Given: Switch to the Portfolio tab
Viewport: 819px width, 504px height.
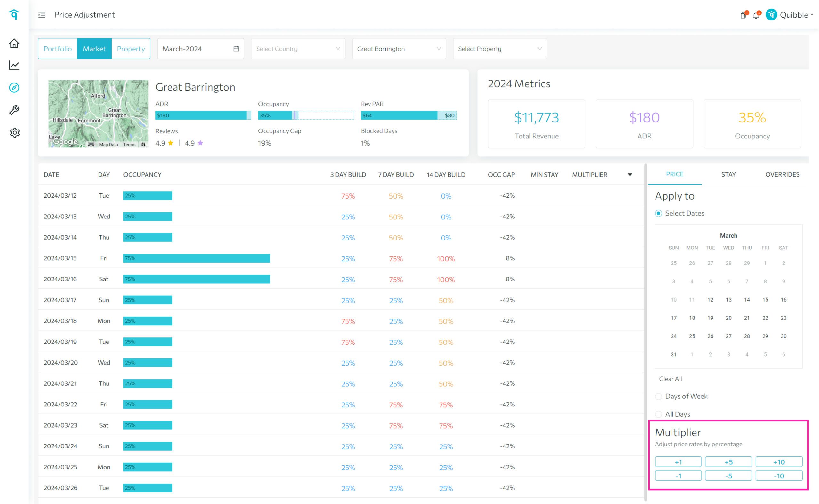Looking at the screenshot, I should pyautogui.click(x=58, y=49).
